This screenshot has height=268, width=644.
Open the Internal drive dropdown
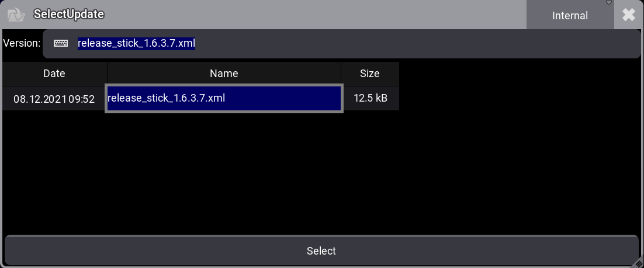coord(570,16)
